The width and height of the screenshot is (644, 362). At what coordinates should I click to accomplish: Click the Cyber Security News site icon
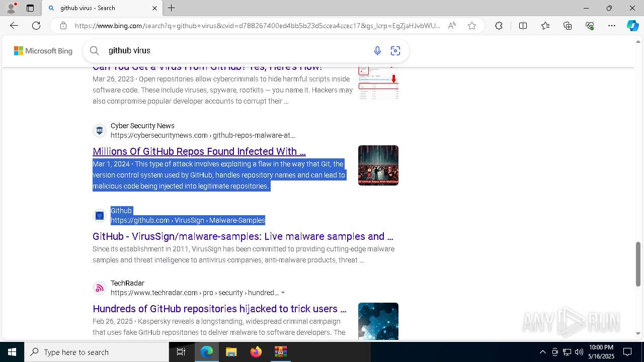pyautogui.click(x=100, y=131)
